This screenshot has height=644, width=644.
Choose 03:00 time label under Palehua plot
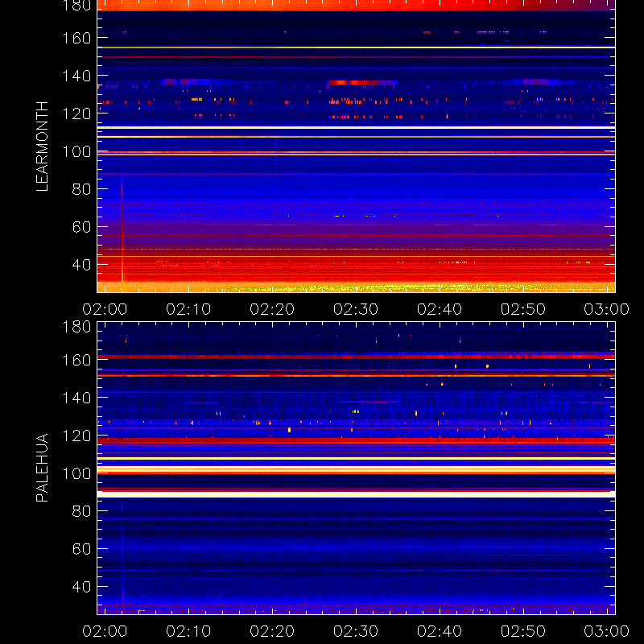[x=607, y=631]
